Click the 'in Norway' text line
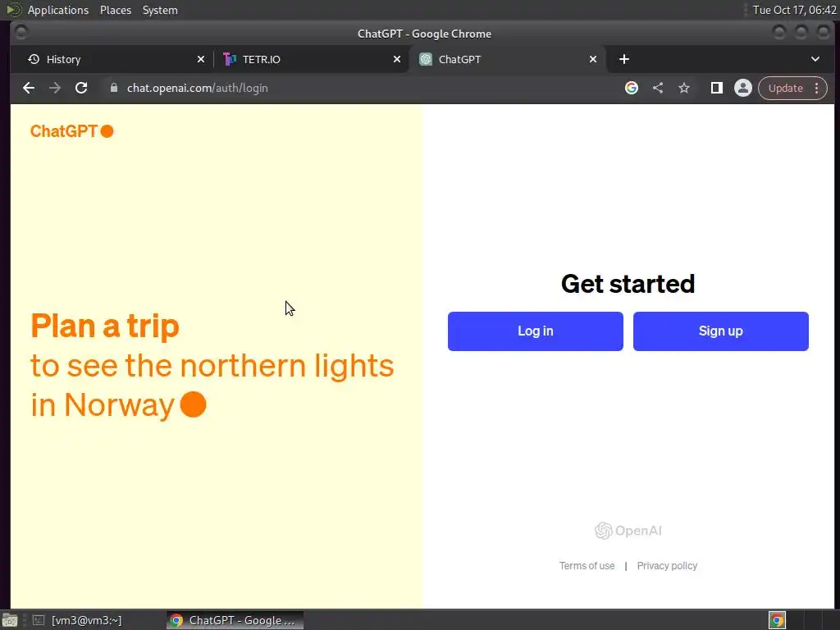This screenshot has height=630, width=840. click(103, 404)
